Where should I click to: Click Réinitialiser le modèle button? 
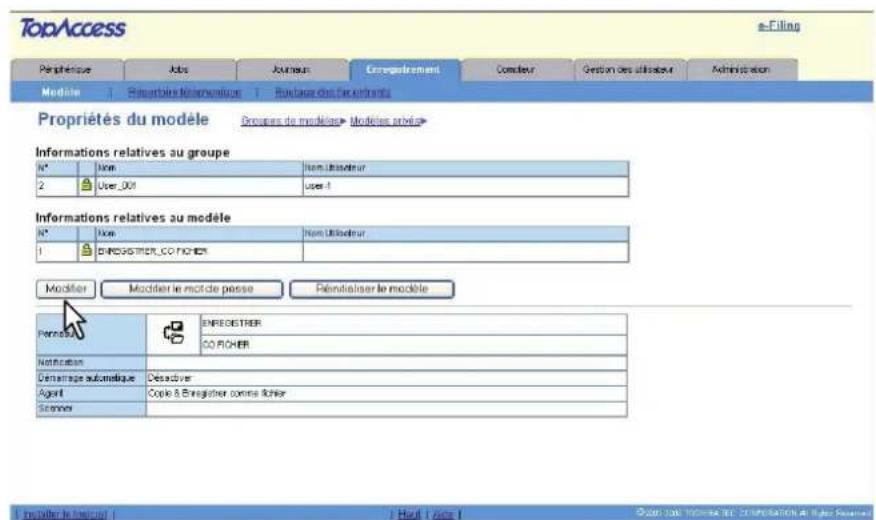pyautogui.click(x=372, y=289)
